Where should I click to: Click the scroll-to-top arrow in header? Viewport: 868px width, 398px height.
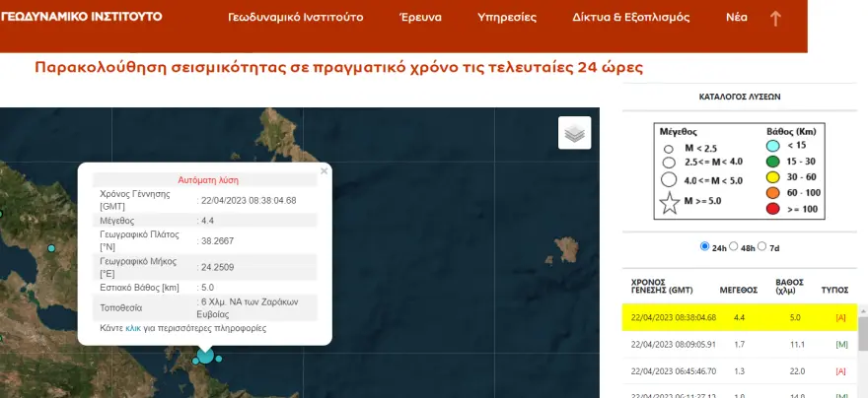775,19
